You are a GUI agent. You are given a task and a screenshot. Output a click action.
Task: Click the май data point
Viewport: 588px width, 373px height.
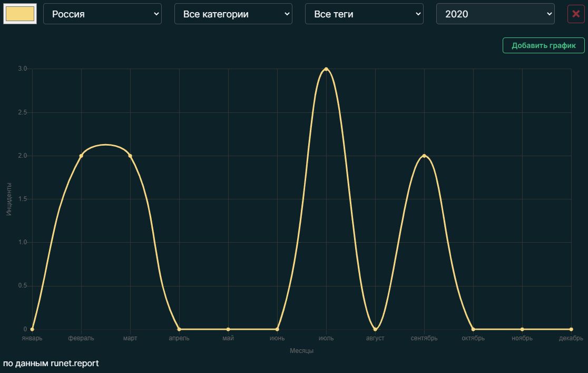coord(228,329)
